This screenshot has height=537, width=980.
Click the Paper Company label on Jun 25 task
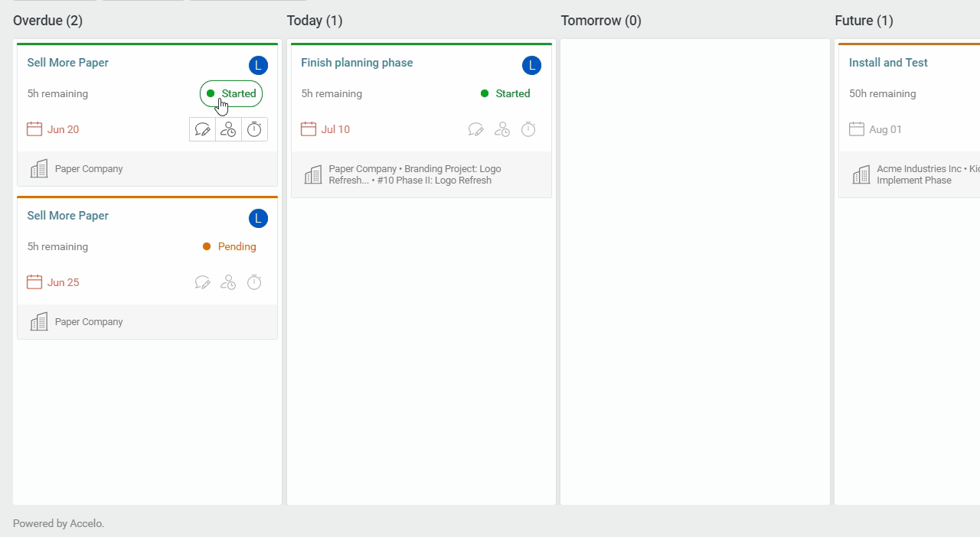tap(89, 322)
